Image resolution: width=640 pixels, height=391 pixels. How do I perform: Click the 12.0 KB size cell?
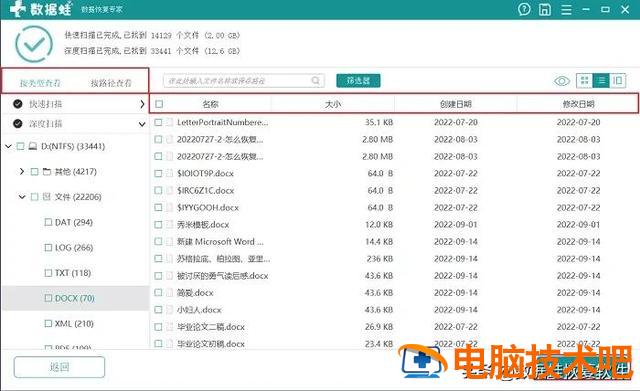(379, 224)
